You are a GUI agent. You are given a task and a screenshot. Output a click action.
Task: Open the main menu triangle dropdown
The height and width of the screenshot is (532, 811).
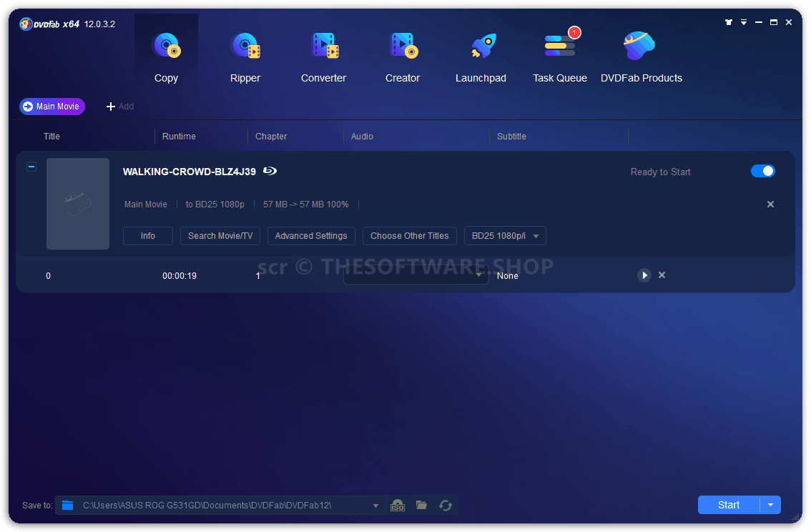744,22
